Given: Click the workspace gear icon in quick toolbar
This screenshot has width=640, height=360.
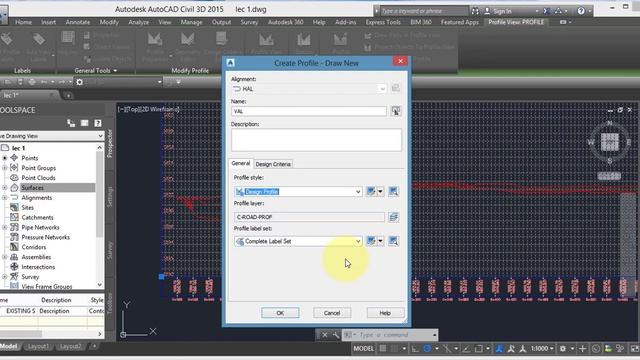Looking at the screenshot, I should [80, 82].
